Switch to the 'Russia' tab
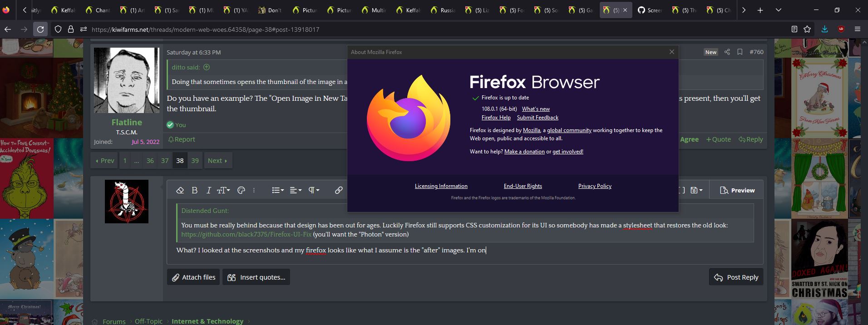 click(x=443, y=10)
